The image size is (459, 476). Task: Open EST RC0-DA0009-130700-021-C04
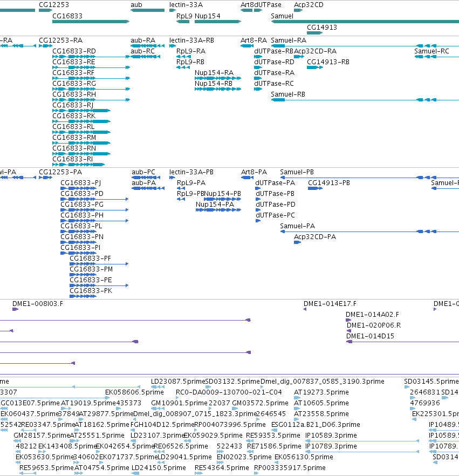(x=229, y=392)
